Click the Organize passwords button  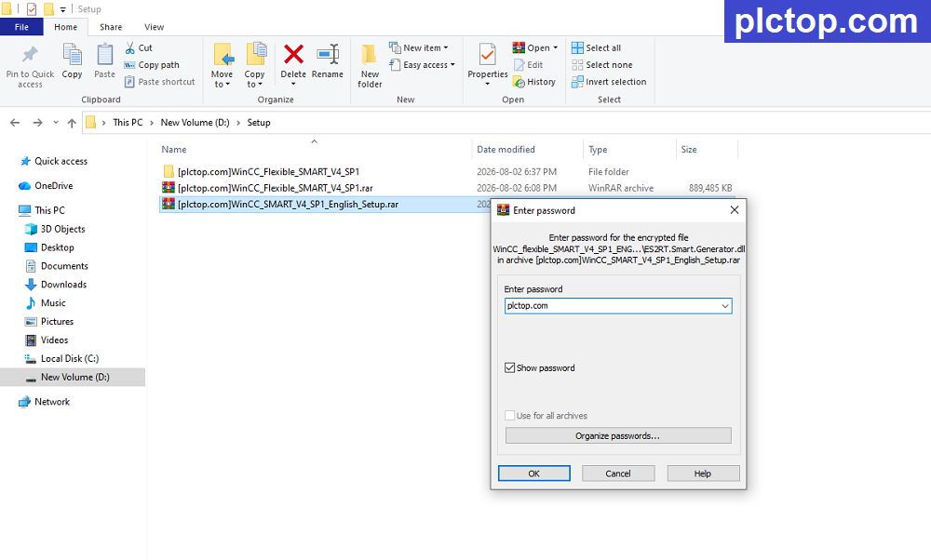618,436
